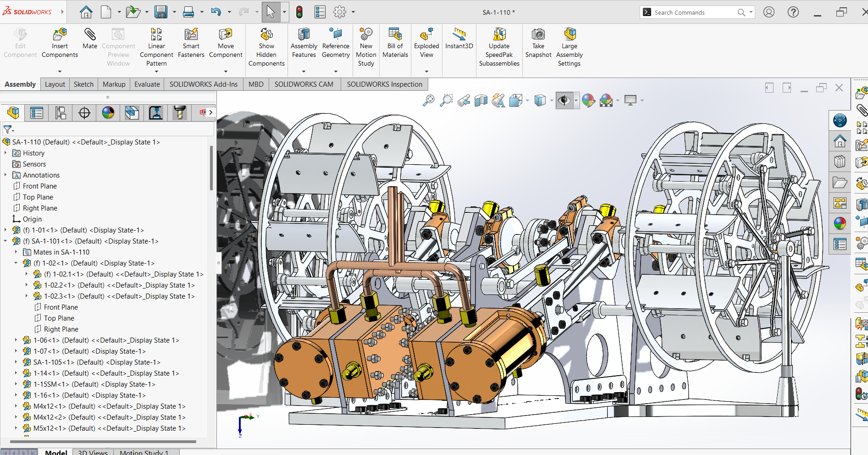Click the Rebuild traffic light icon
The height and width of the screenshot is (455, 868).
(x=299, y=12)
